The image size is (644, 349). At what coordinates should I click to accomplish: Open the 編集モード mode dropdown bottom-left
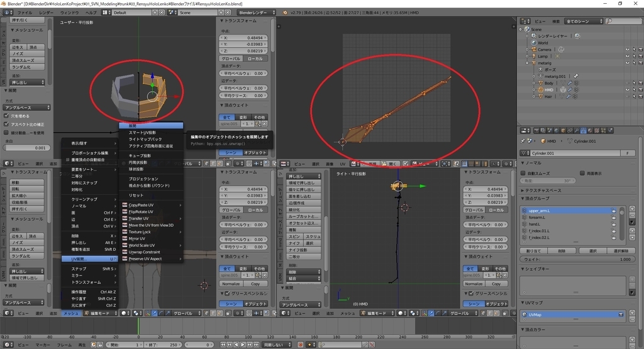point(100,313)
